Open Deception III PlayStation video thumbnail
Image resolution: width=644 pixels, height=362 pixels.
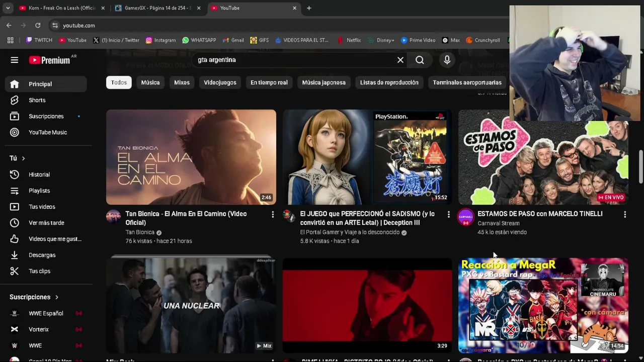[367, 157]
